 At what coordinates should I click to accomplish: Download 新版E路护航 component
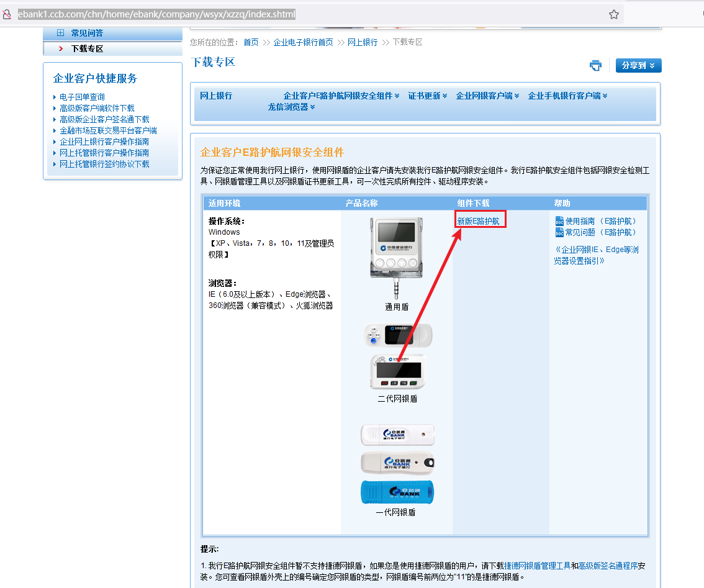tap(478, 221)
